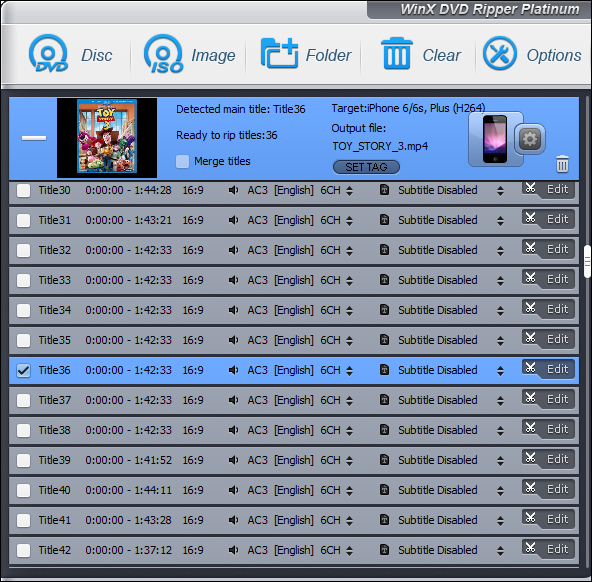This screenshot has width=592, height=582.
Task: Click Edit button for Title36
Action: click(x=549, y=369)
